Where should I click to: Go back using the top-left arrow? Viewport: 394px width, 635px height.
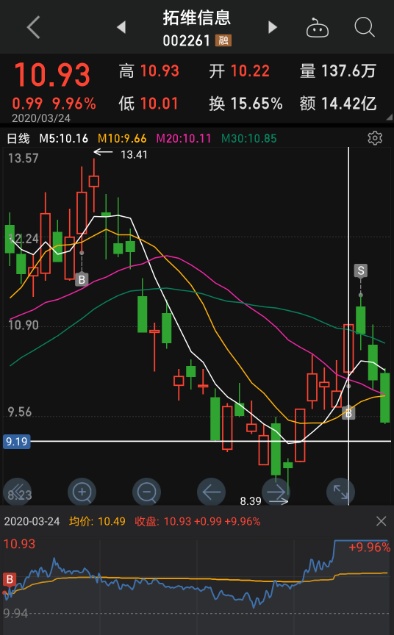click(34, 28)
